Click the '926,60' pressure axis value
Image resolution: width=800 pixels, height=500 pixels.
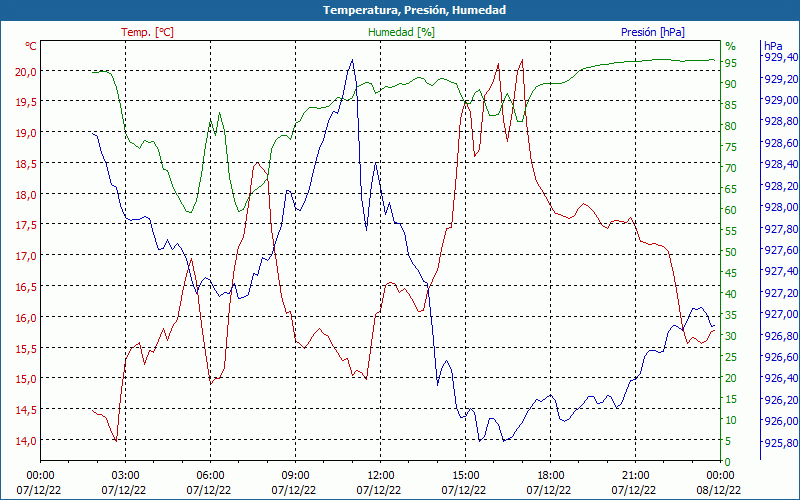point(779,357)
